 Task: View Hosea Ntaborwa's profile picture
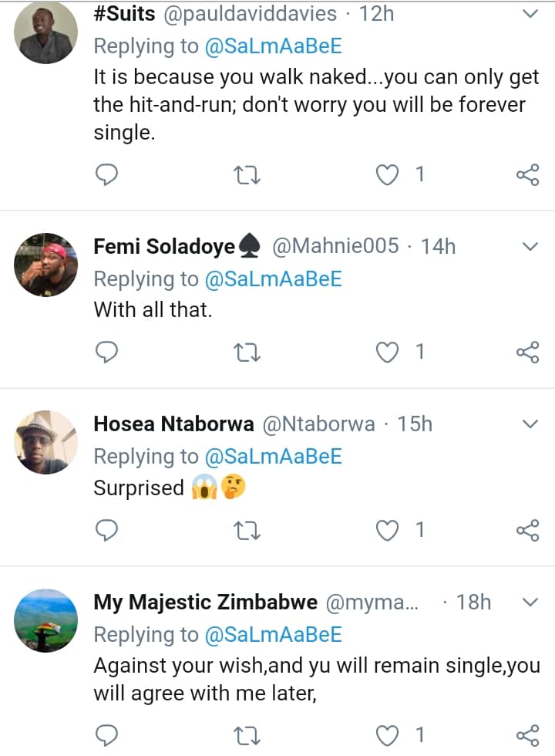(47, 442)
